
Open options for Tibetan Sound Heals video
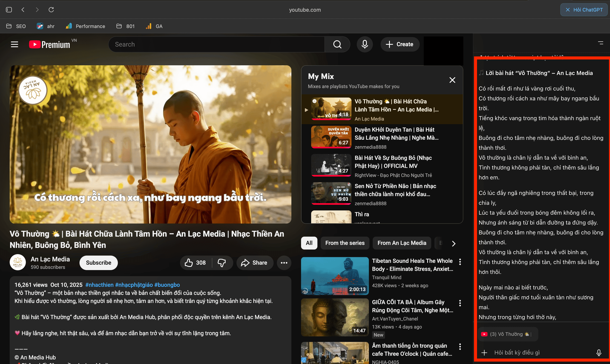point(460,262)
